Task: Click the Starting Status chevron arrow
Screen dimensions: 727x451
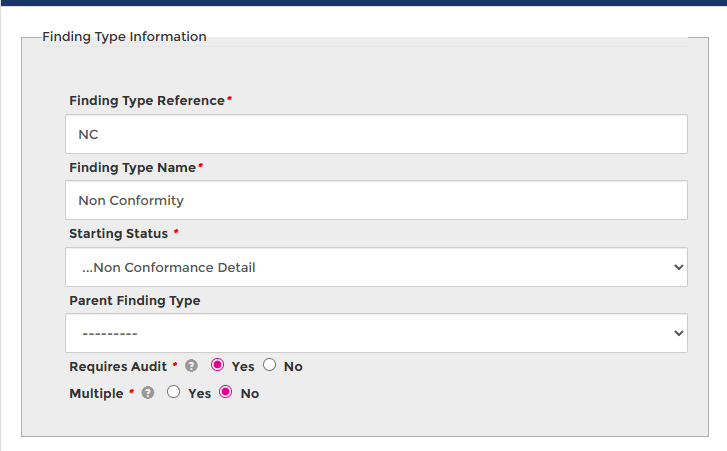Action: [679, 267]
